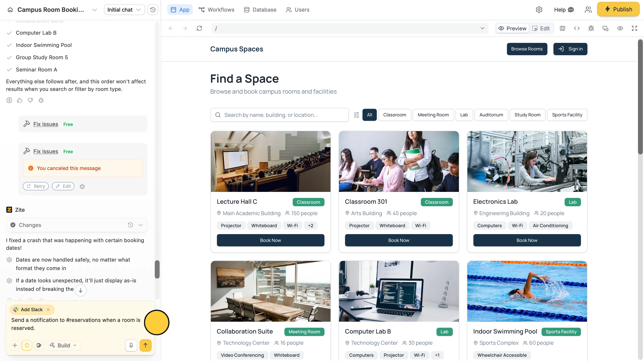Switch to Preview mode

[x=513, y=28]
